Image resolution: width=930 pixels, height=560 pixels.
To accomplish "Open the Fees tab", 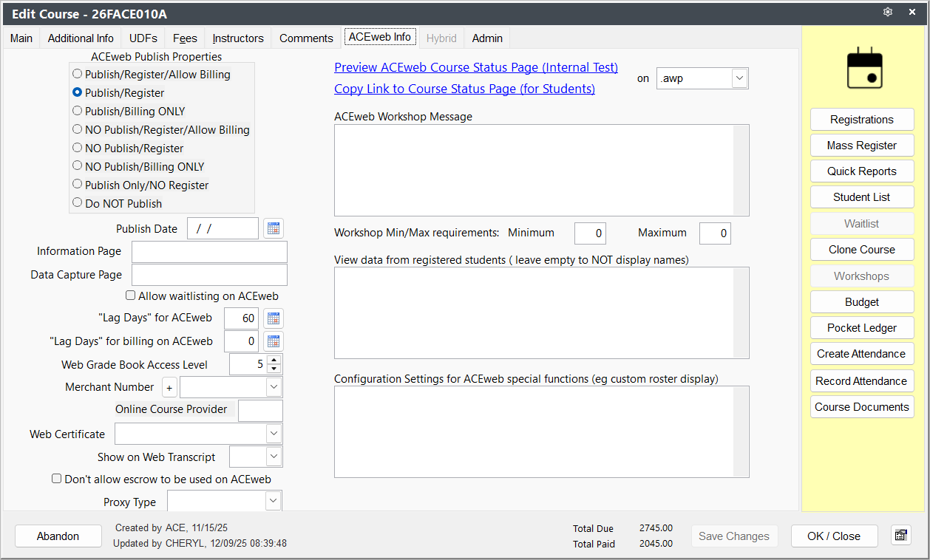I will click(x=185, y=38).
